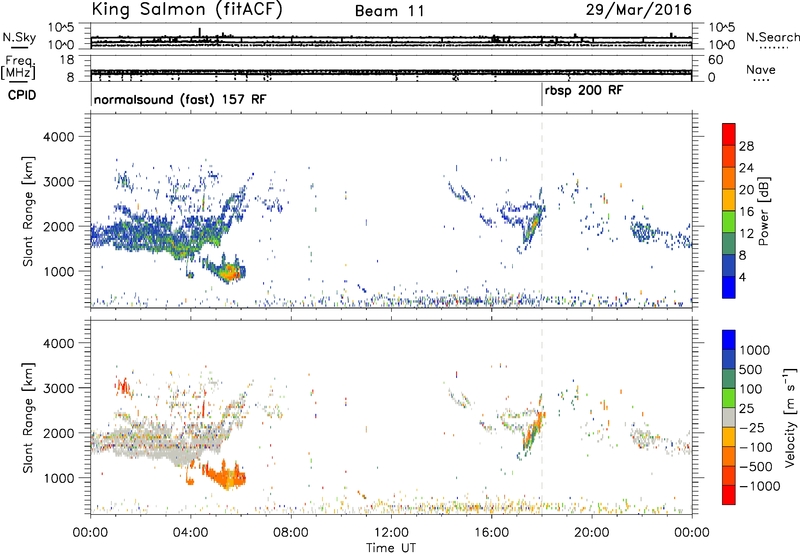Screen dimensions: 800x554
Task: Select the 'rbsp 200 RF' text
Action: click(584, 91)
